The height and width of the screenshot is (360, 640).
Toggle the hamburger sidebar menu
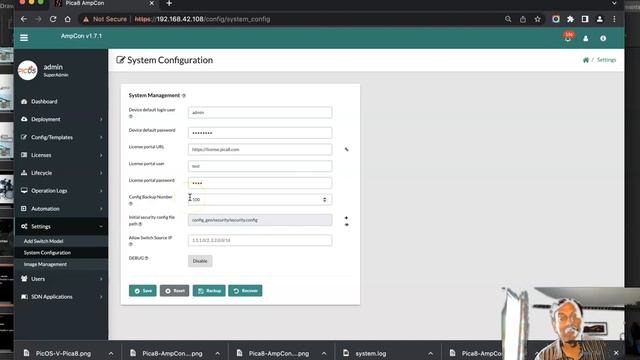pos(24,38)
